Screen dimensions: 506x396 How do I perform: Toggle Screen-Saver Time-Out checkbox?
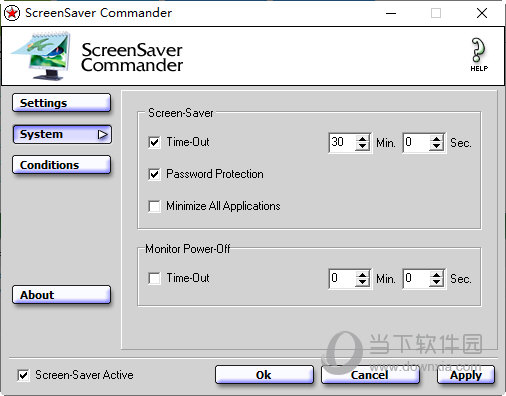pos(154,142)
